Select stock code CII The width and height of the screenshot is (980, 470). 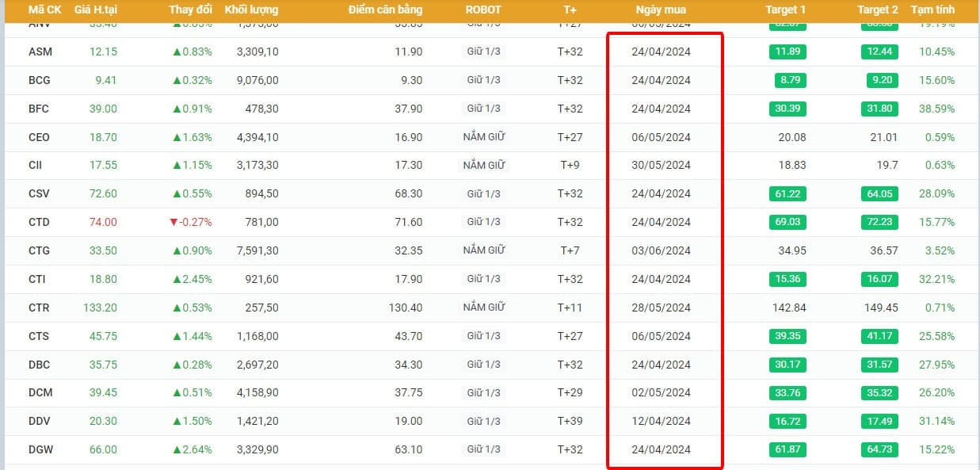pos(36,165)
